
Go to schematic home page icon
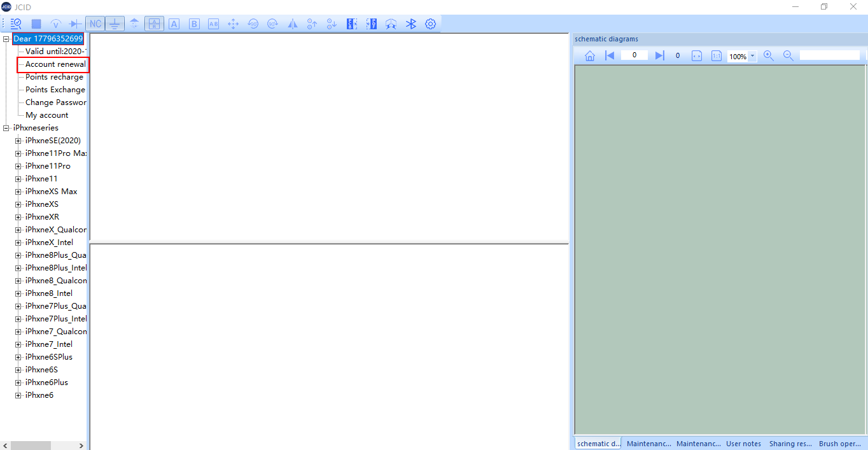point(589,56)
